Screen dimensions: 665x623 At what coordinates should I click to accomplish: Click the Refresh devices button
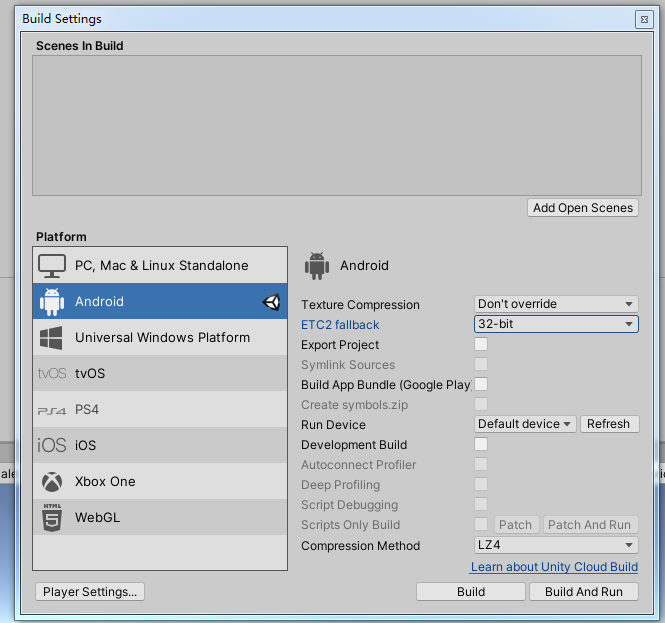click(609, 424)
